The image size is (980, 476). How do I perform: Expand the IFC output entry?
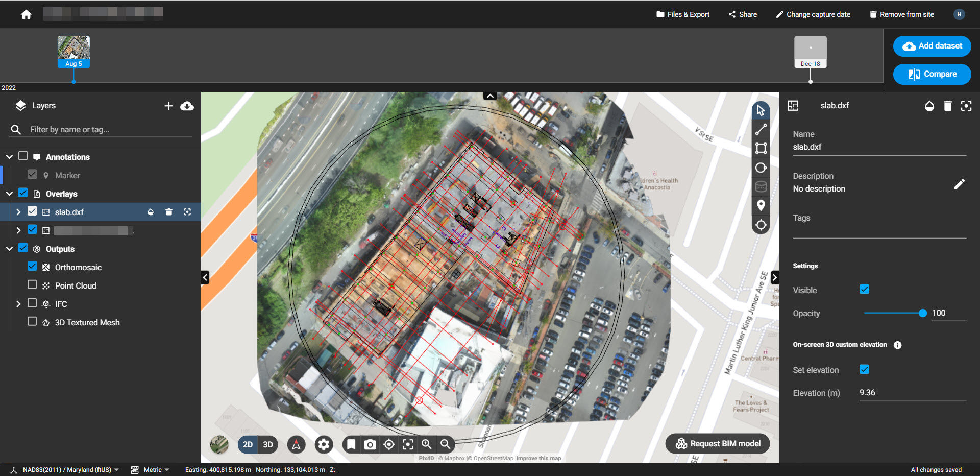coord(18,303)
